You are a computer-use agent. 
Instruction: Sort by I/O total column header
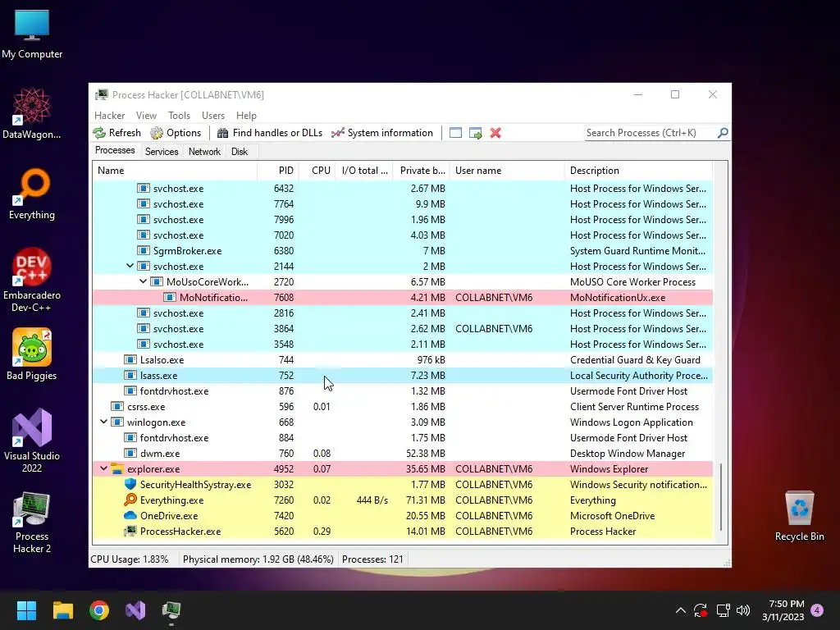[x=364, y=171]
